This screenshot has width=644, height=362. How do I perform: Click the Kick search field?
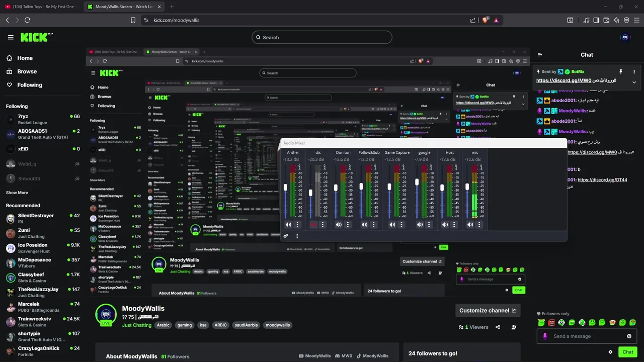point(321,37)
